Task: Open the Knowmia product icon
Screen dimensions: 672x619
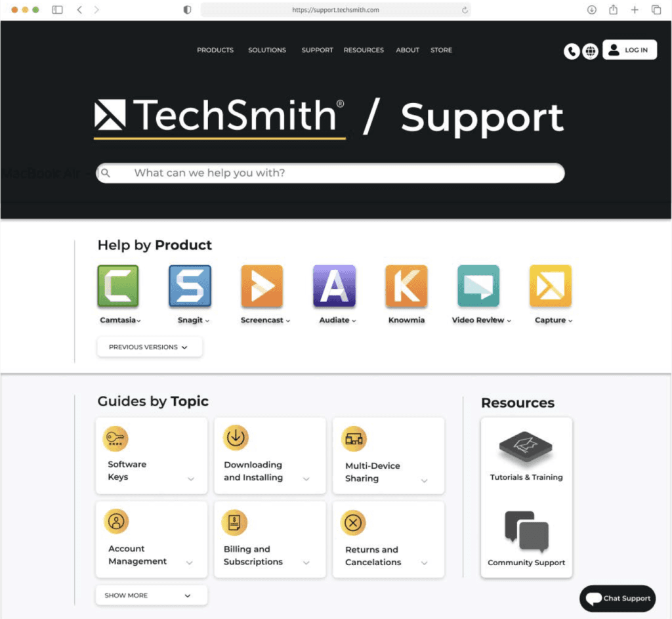Action: point(406,286)
